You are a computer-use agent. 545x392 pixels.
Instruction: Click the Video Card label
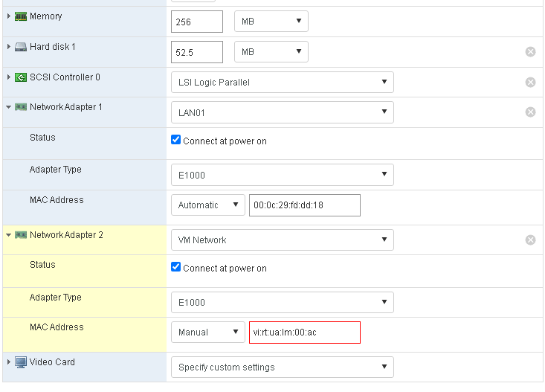(52, 362)
